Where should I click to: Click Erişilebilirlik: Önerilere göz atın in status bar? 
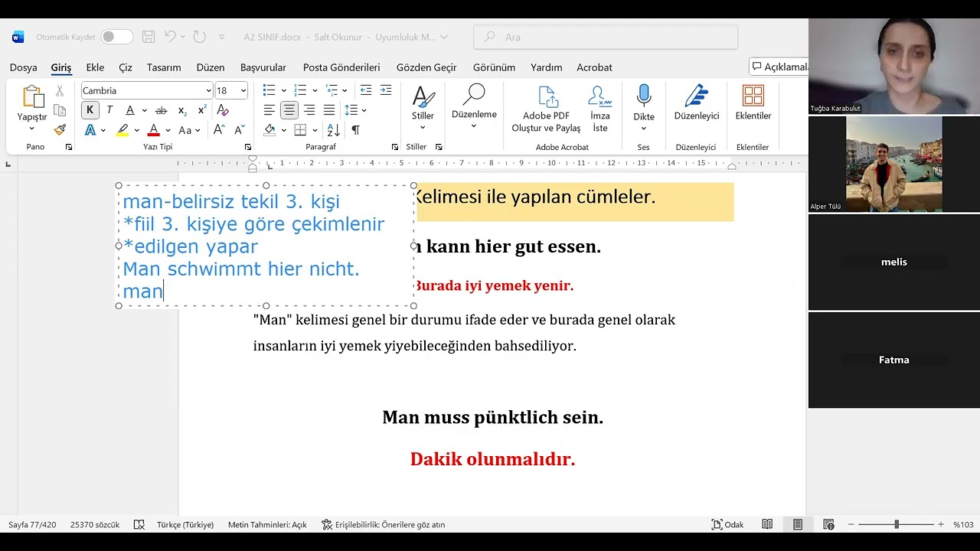point(383,524)
